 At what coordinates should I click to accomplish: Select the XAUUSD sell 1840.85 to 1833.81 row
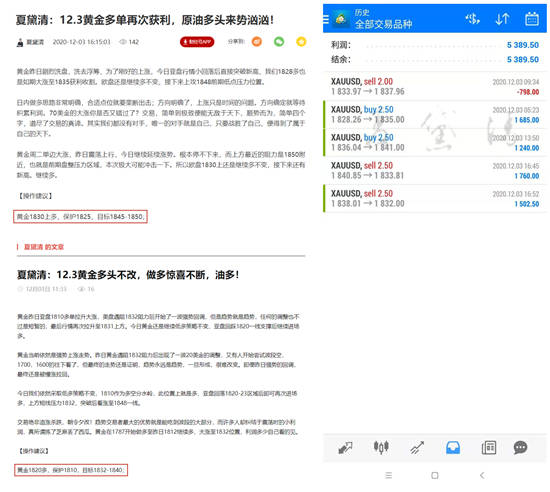tap(435, 170)
